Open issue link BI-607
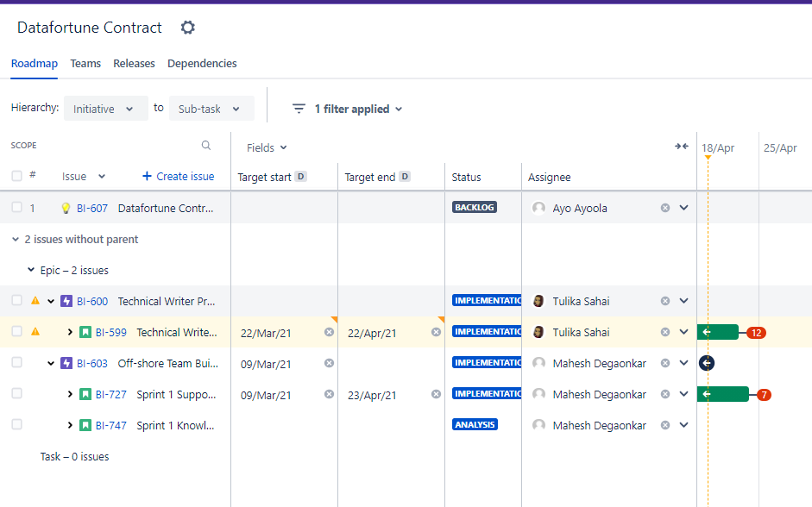Image resolution: width=812 pixels, height=507 pixels. [92, 209]
